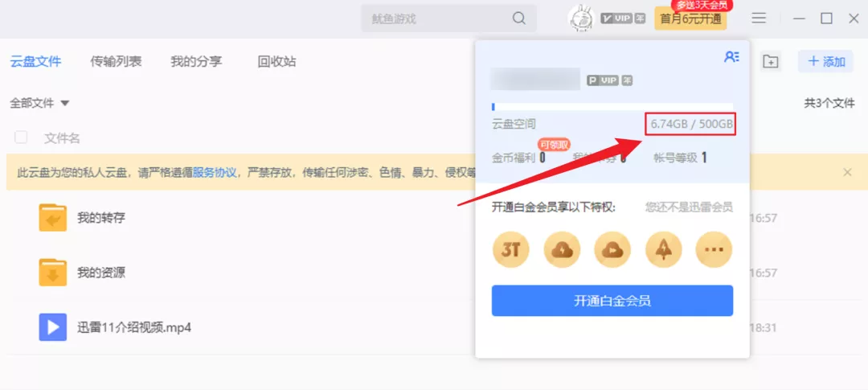
Task: Open the user avatar at top
Action: pos(581,18)
